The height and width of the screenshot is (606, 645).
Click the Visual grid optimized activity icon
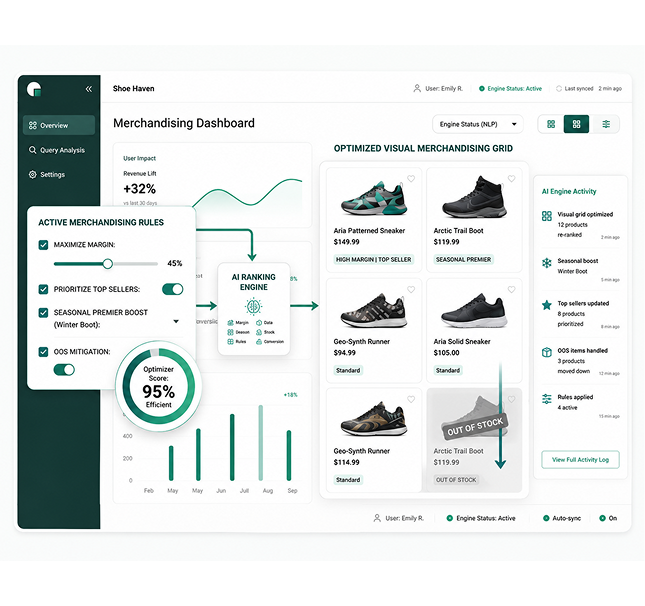547,216
